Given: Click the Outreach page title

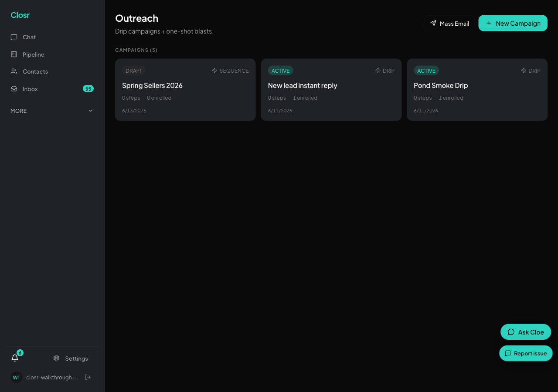Looking at the screenshot, I should pyautogui.click(x=137, y=18).
